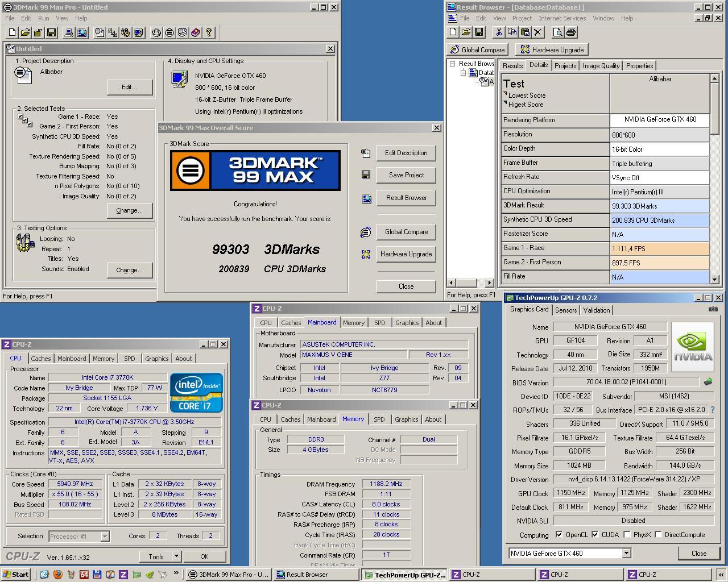Screen dimensions: 728x582
Task: Click Edit Description button in score dialog
Action: (406, 153)
